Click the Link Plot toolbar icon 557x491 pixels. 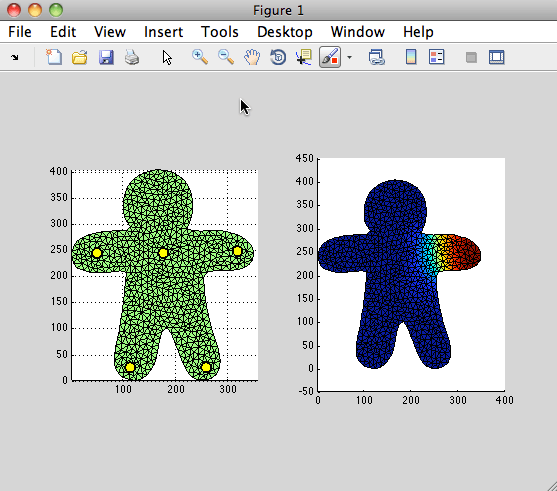tap(377, 57)
